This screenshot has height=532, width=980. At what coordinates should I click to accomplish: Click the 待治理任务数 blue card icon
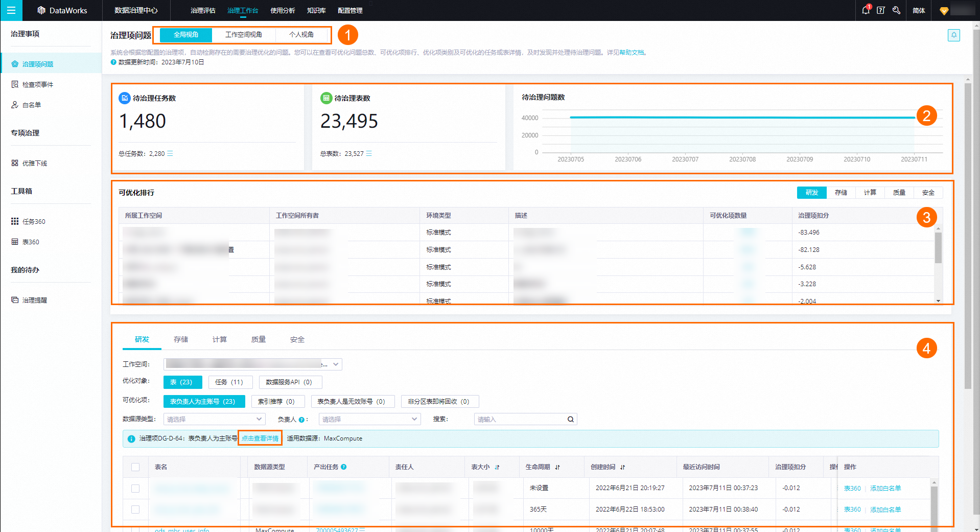point(125,98)
